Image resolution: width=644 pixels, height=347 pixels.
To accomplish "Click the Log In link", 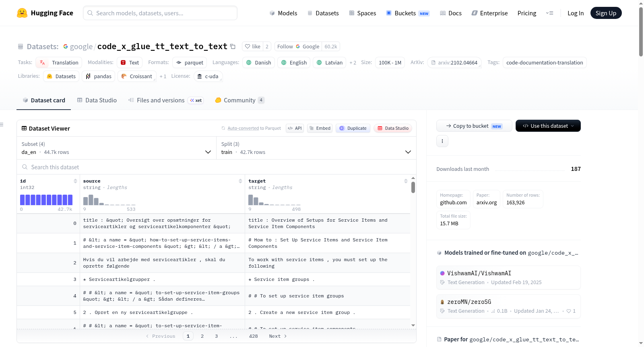I will (576, 13).
